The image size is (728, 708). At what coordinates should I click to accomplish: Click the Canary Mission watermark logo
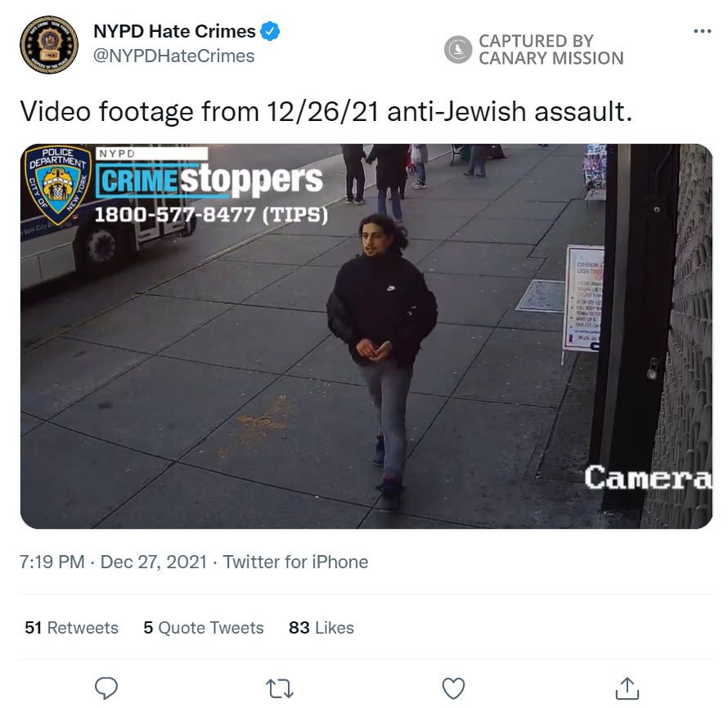(x=458, y=49)
